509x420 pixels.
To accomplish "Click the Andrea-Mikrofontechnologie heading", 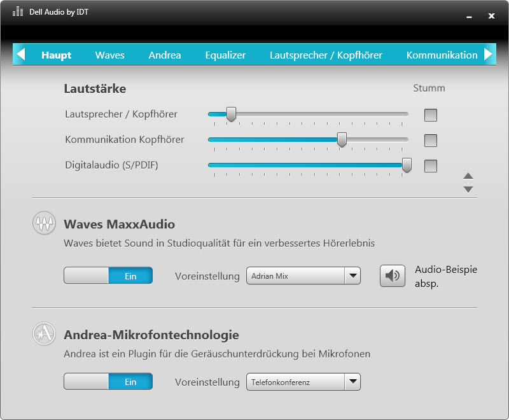I will (x=151, y=335).
